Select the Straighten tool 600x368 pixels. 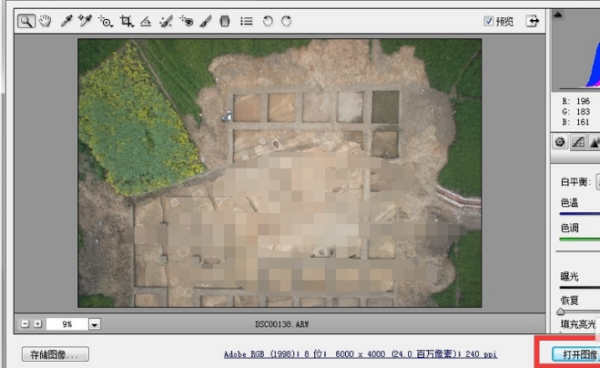[145, 21]
